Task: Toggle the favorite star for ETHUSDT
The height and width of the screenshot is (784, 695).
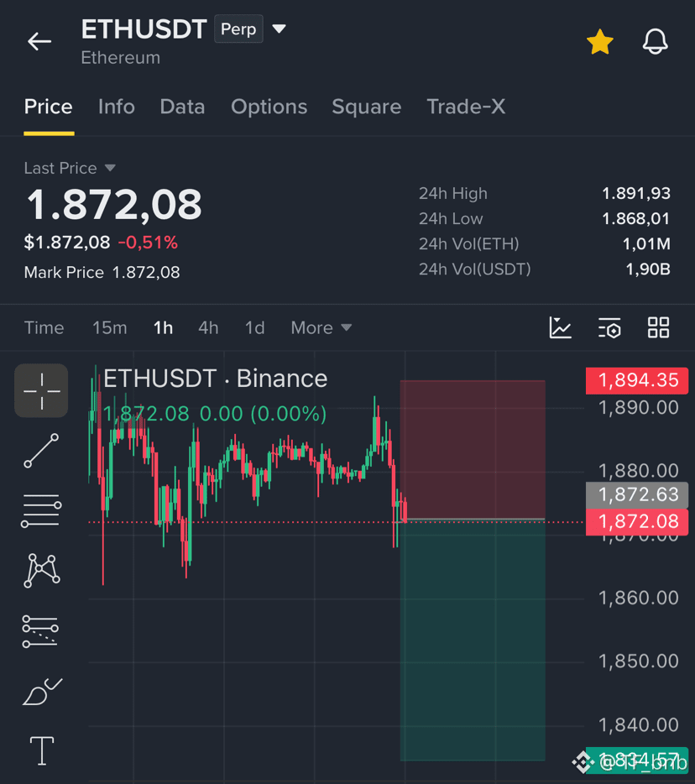Action: pyautogui.click(x=599, y=41)
